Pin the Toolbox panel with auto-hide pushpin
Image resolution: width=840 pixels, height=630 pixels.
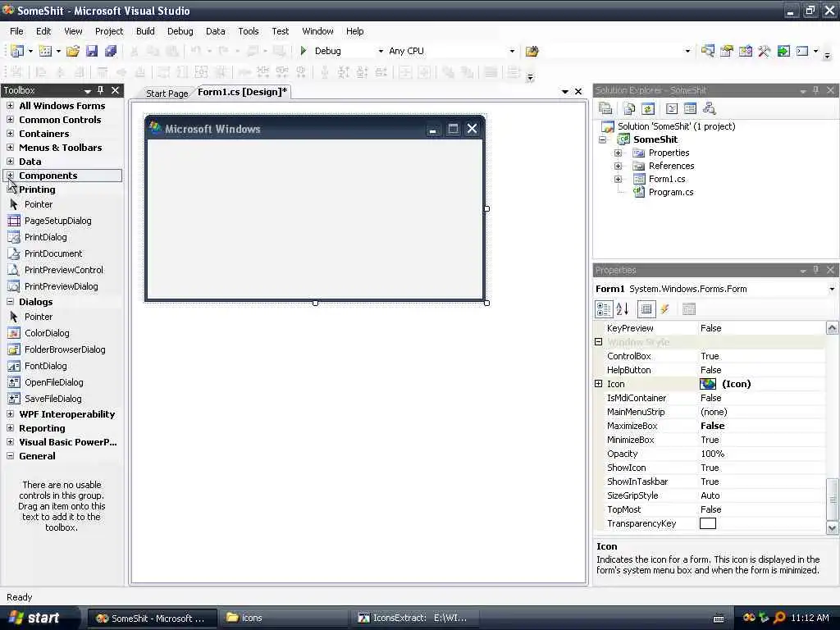tap(100, 90)
